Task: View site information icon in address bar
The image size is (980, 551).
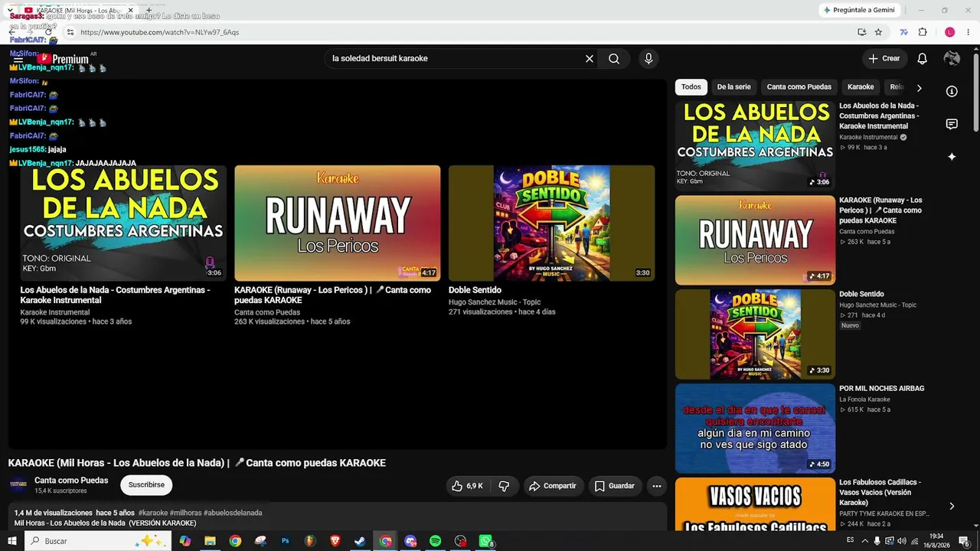Action: pos(70,32)
